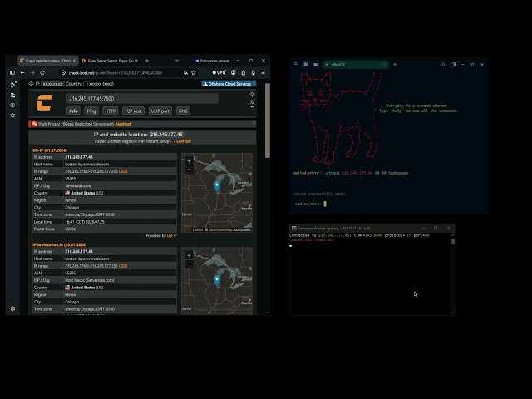Toggle the eye icon next to IP label
This screenshot has height=399, width=532.
point(32,84)
